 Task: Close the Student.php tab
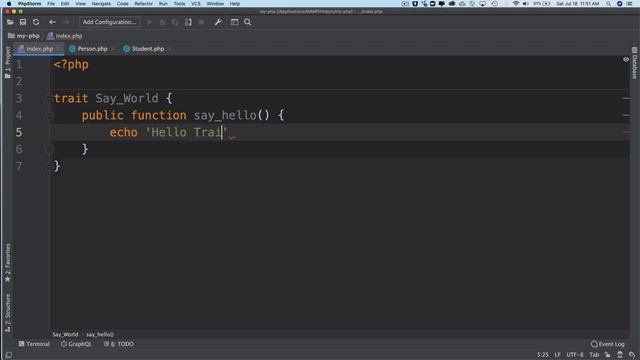tap(169, 49)
